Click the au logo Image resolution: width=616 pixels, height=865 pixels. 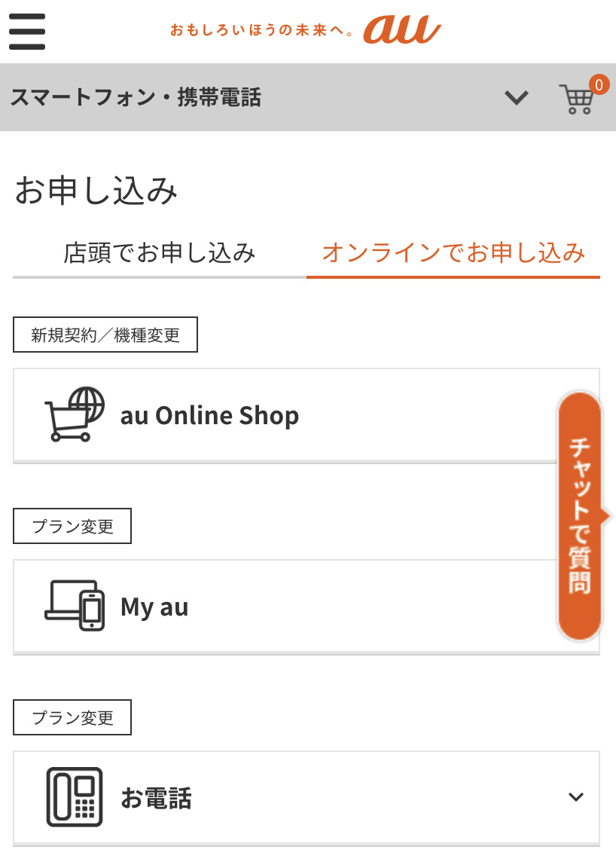401,30
